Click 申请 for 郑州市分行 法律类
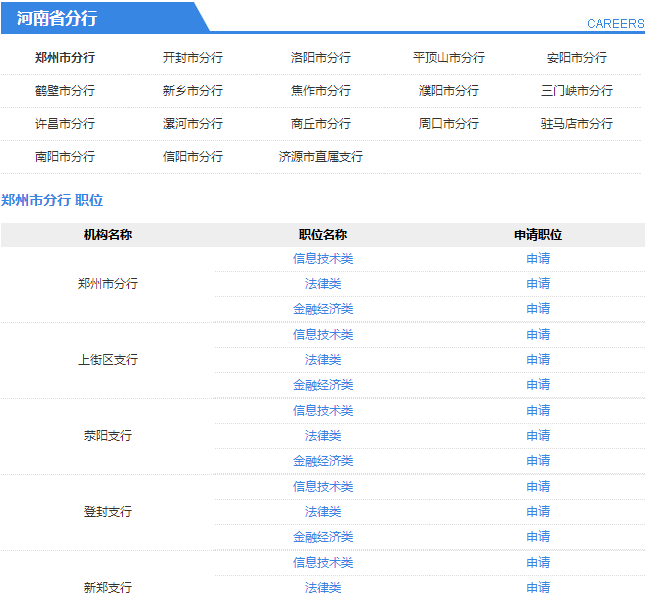647x600 pixels. (x=538, y=284)
